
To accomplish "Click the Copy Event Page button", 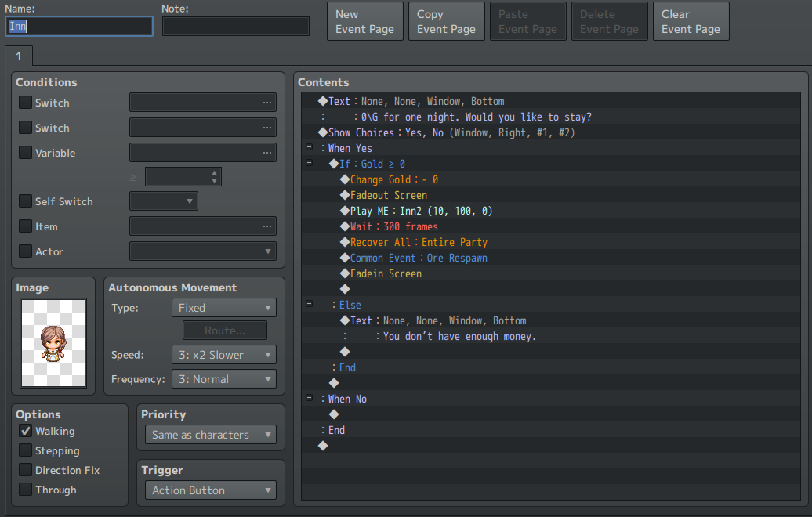I will point(447,21).
